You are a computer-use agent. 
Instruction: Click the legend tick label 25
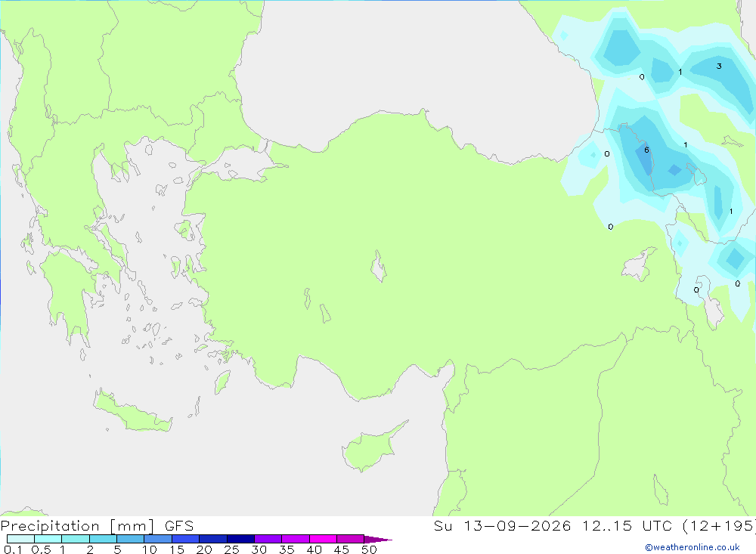point(231,549)
